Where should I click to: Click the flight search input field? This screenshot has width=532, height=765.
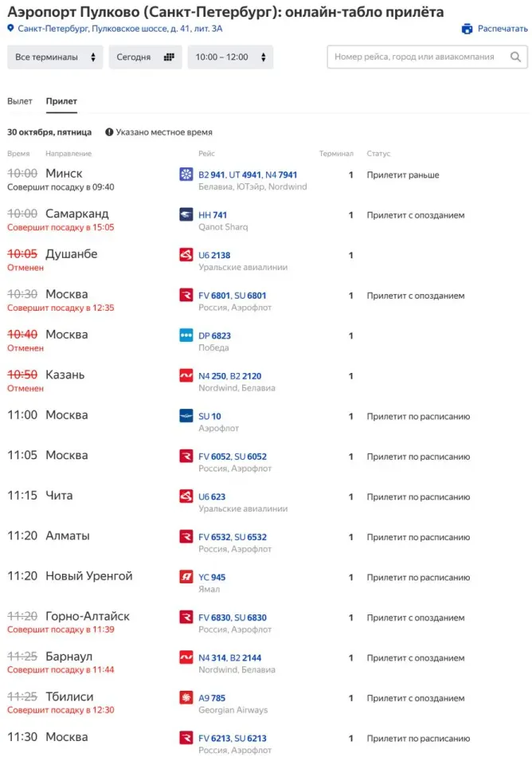point(427,57)
